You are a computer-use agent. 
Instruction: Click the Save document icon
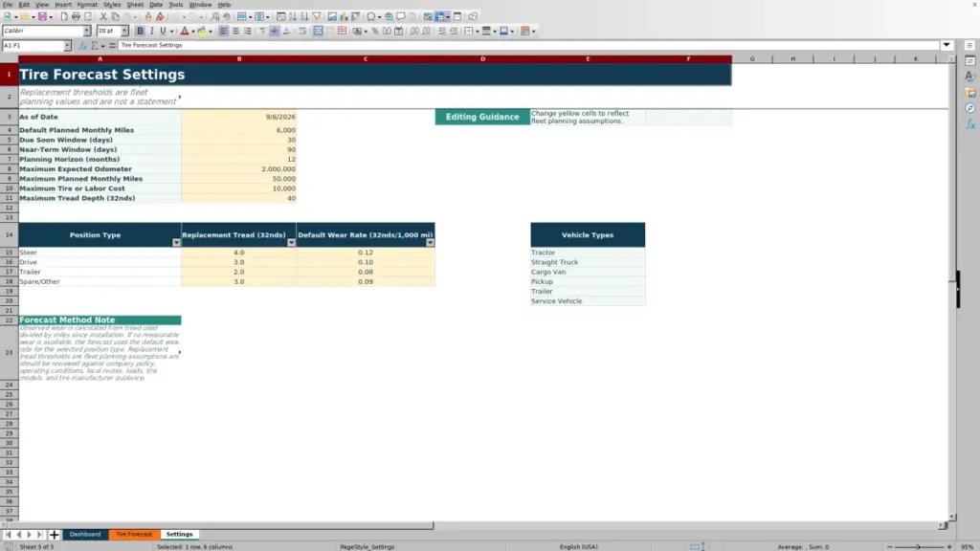42,16
